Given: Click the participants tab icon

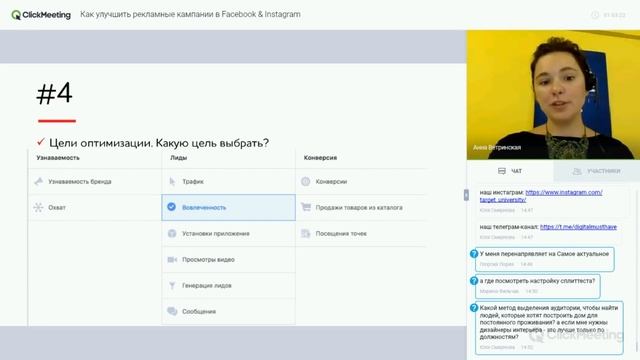Looking at the screenshot, I should (576, 171).
